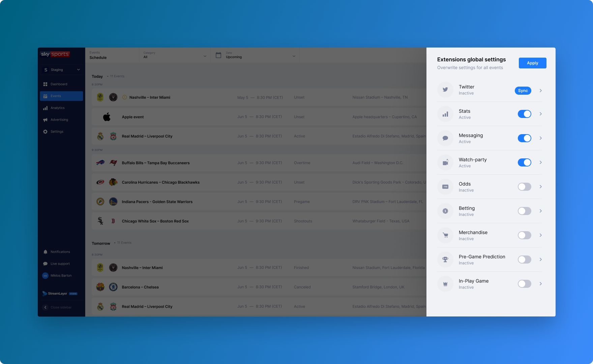
Task: Click the Betting extension icon
Action: click(445, 211)
